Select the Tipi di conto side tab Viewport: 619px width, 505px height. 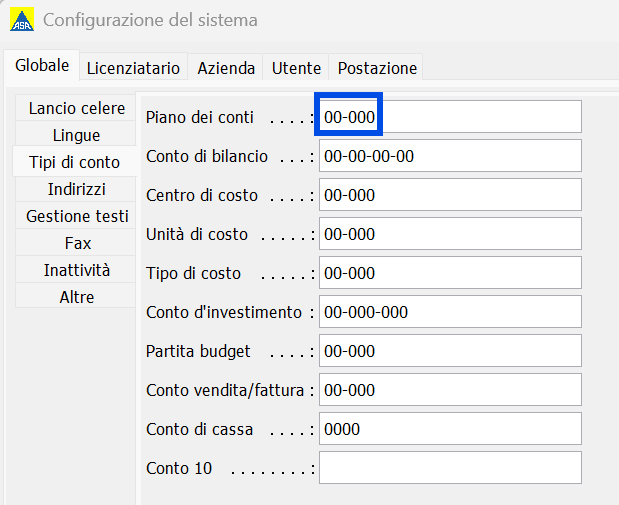pyautogui.click(x=74, y=162)
